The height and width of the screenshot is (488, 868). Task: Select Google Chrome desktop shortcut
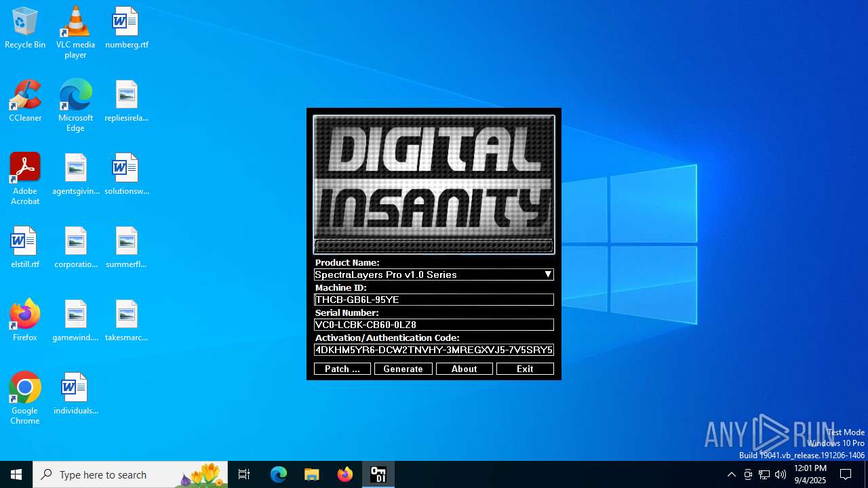coord(25,399)
